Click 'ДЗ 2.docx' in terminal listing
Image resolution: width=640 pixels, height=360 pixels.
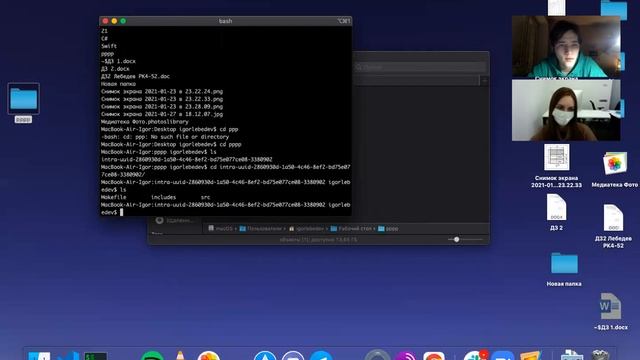coord(115,69)
